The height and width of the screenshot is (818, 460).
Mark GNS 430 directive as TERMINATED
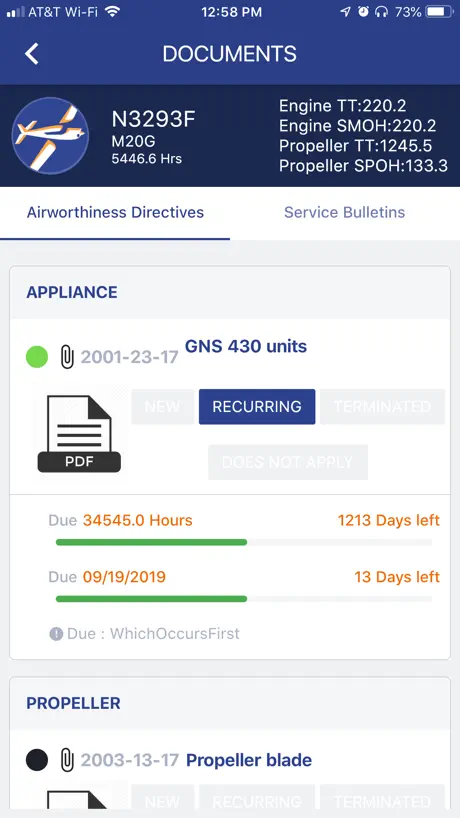pos(382,406)
